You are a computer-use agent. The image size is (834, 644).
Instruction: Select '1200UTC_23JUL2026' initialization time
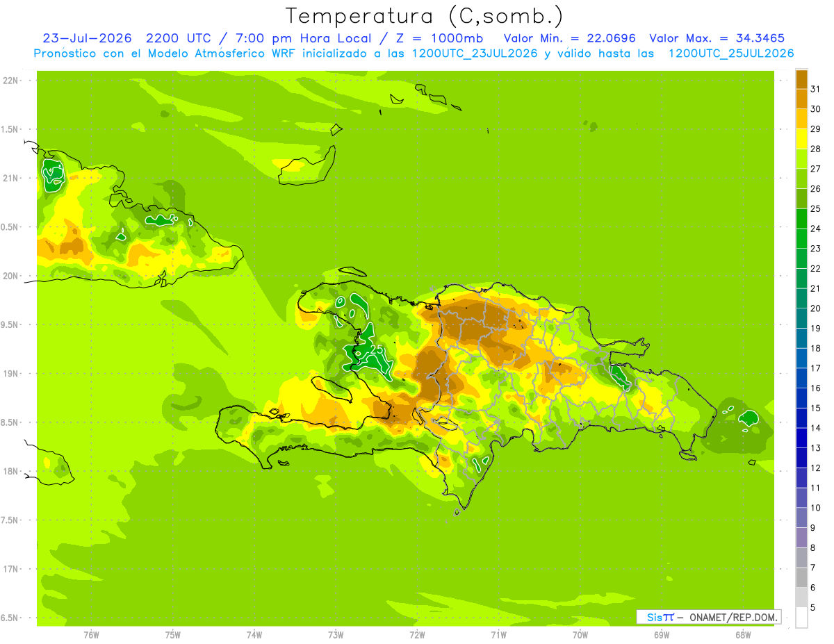point(475,54)
